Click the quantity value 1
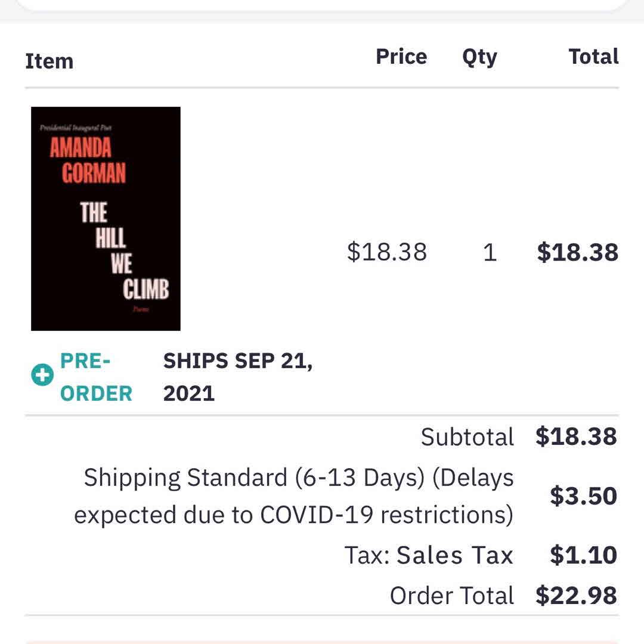This screenshot has width=644, height=644. click(x=490, y=252)
